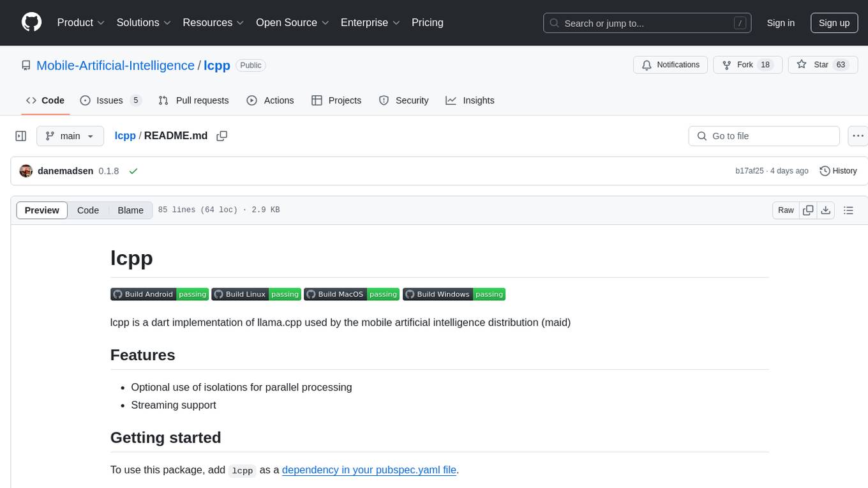Click the Sign up button
This screenshot has height=488, width=868.
pos(834,23)
